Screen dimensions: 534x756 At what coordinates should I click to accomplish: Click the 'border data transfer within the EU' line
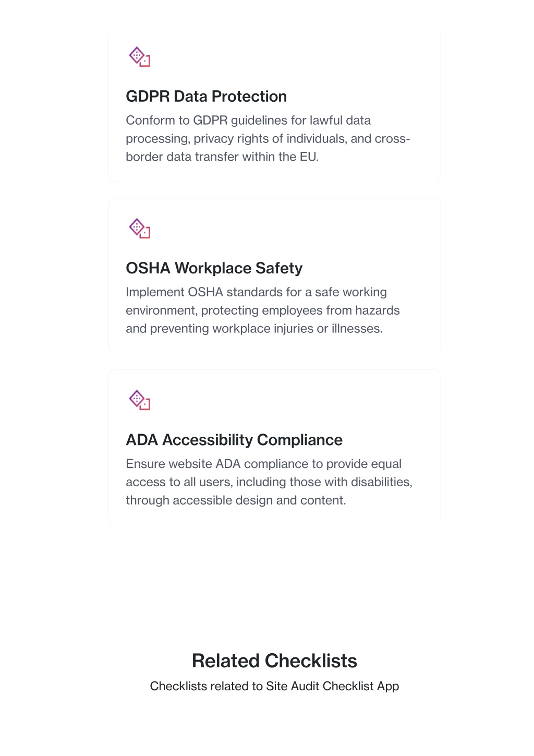(222, 157)
